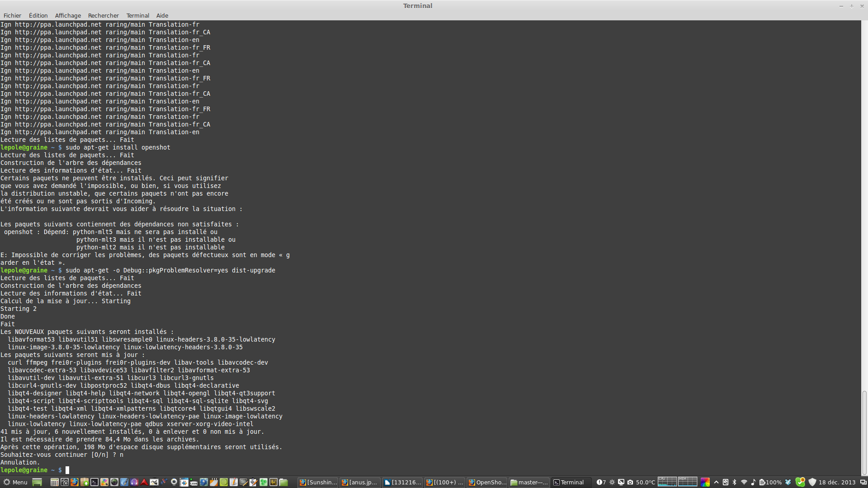The image size is (868, 488).
Task: Launch the calculator from the panel
Action: pos(54,482)
